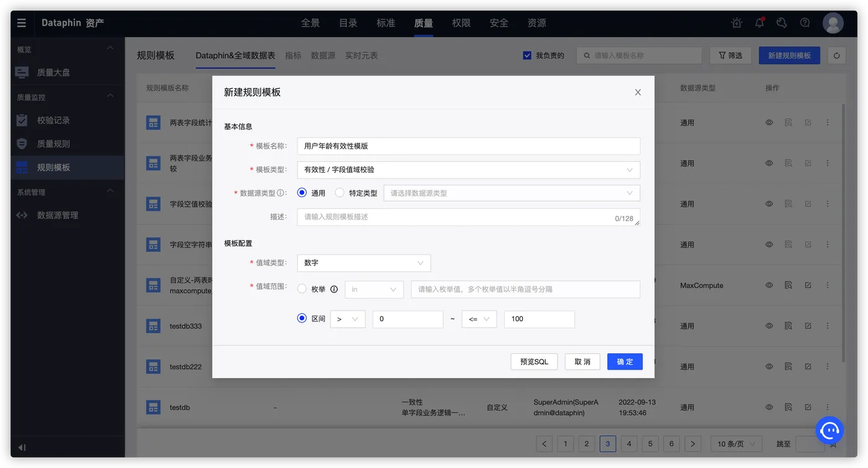View the 两表字段统计 row via its eye icon
868x468 pixels.
pos(769,123)
